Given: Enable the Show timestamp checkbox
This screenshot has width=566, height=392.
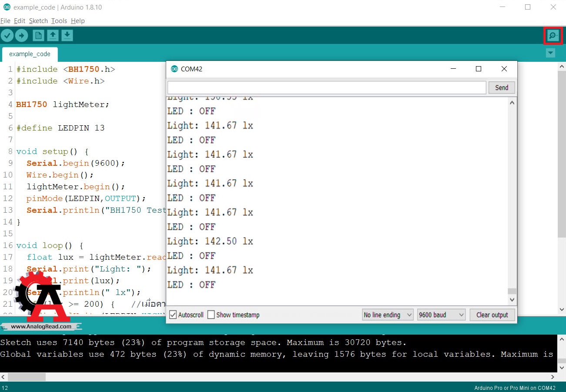Looking at the screenshot, I should [211, 315].
